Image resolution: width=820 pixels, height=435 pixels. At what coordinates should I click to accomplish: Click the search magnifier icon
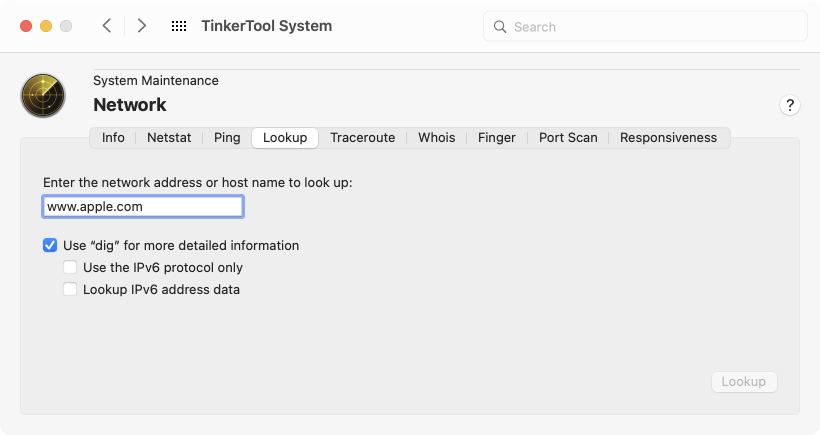click(x=500, y=27)
